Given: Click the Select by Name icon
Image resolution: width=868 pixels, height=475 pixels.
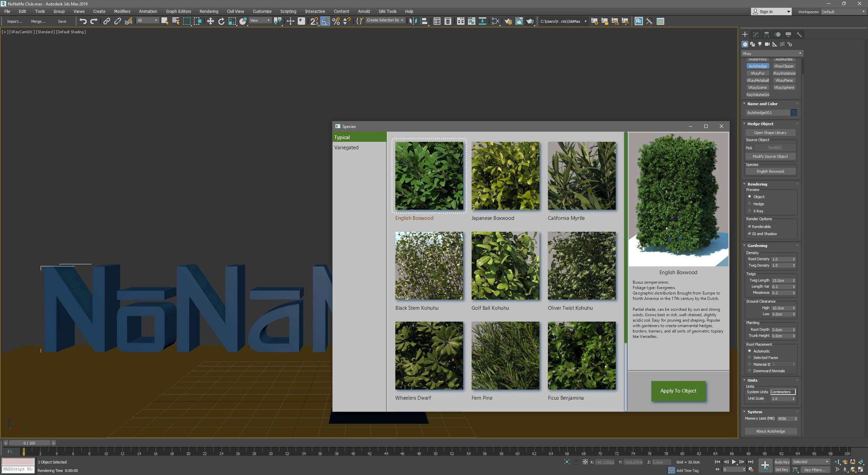Looking at the screenshot, I should (176, 21).
